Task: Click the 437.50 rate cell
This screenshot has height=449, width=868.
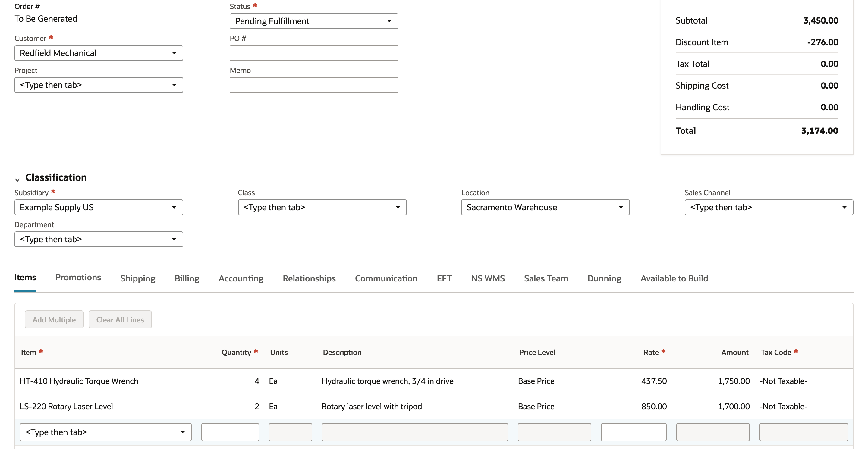Action: 654,381
